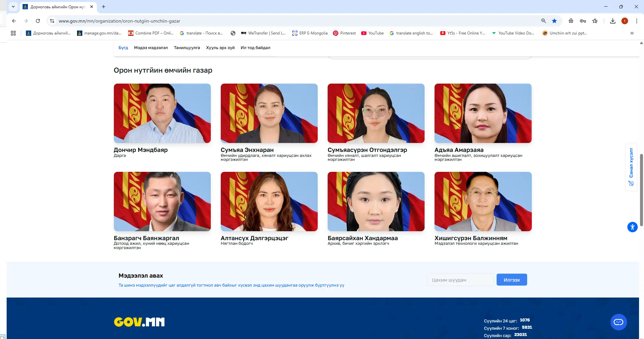Viewport: 644px width, 339px height.
Task: Open the YouTube bookmark
Action: click(x=372, y=33)
